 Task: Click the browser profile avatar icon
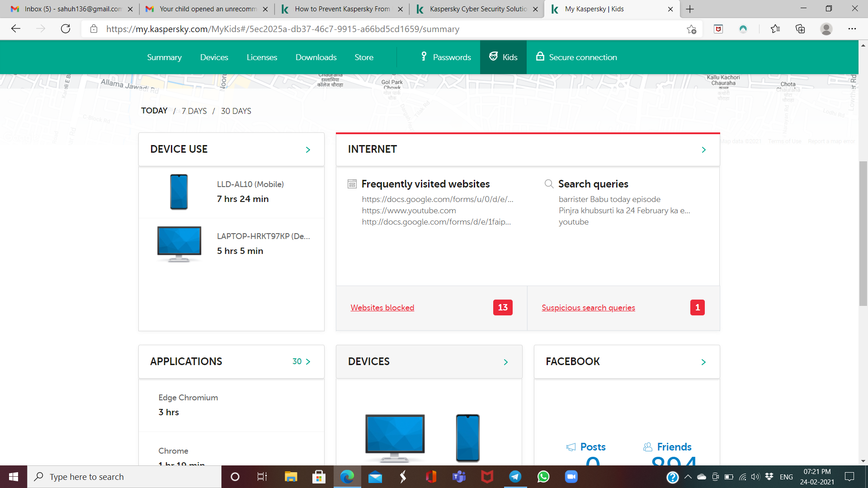coord(826,29)
